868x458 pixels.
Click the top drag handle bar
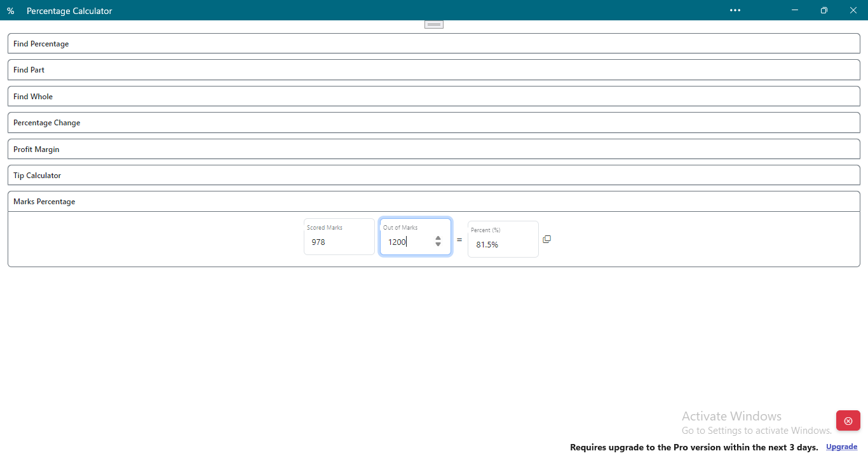(434, 24)
